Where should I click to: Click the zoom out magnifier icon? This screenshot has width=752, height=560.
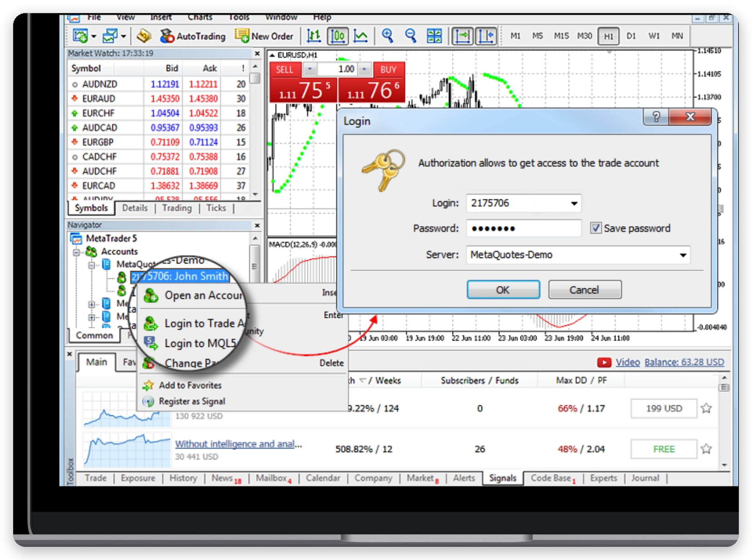(411, 35)
